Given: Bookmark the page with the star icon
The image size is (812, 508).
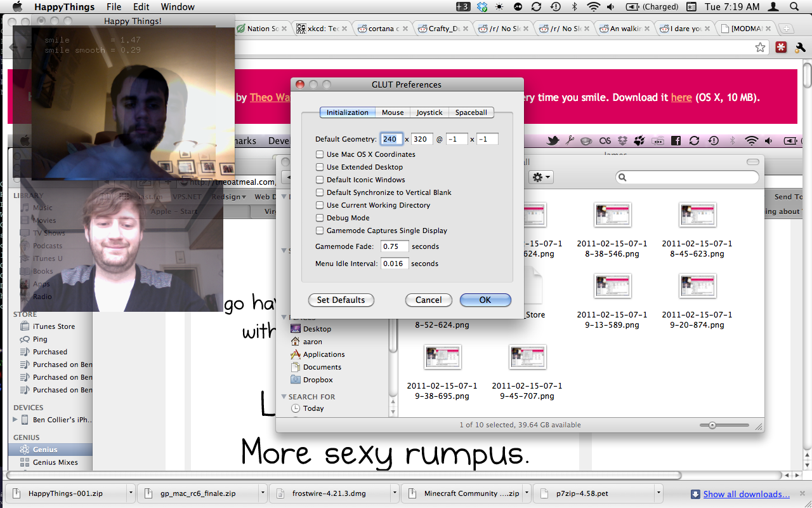Looking at the screenshot, I should [760, 48].
